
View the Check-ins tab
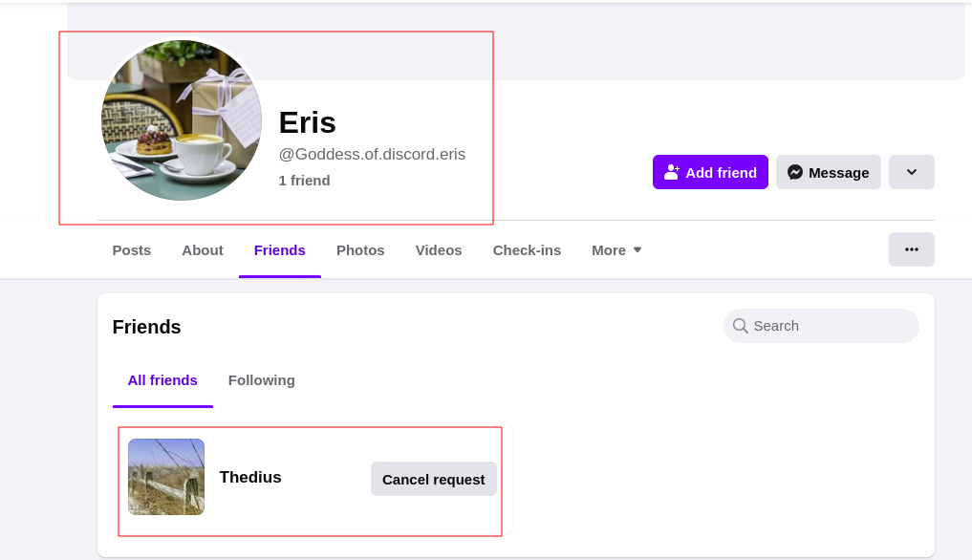pyautogui.click(x=527, y=250)
